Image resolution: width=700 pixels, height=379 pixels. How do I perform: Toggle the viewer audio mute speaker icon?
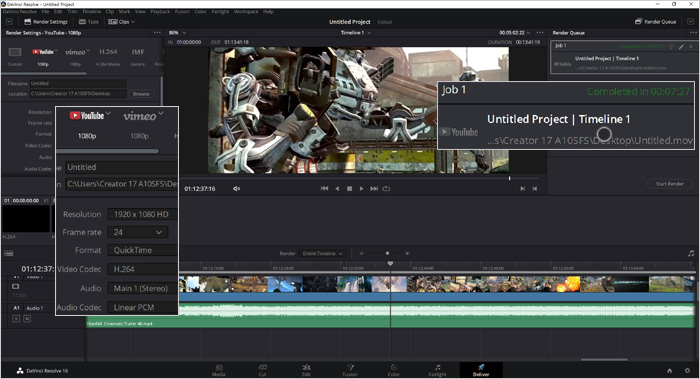pos(236,189)
